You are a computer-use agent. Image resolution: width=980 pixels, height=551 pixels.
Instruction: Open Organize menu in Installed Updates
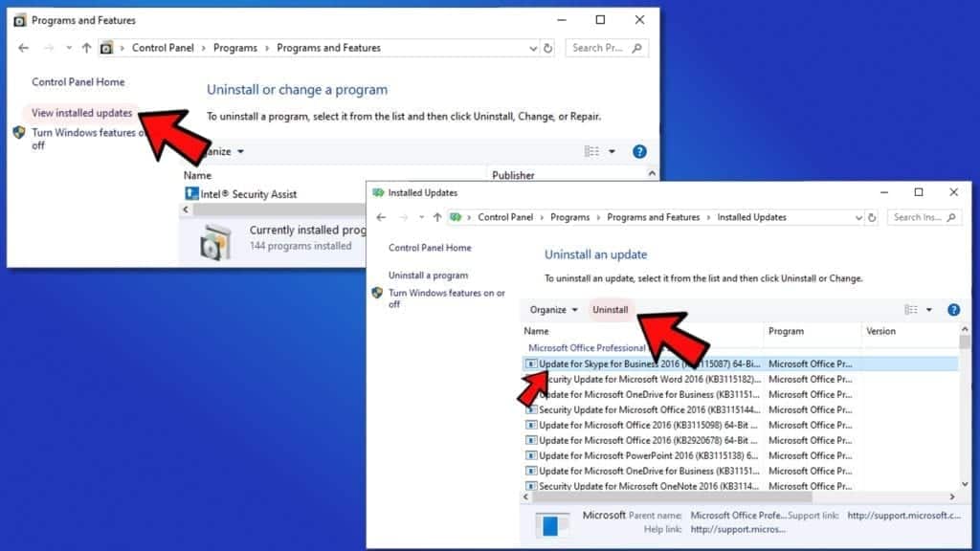click(x=554, y=310)
